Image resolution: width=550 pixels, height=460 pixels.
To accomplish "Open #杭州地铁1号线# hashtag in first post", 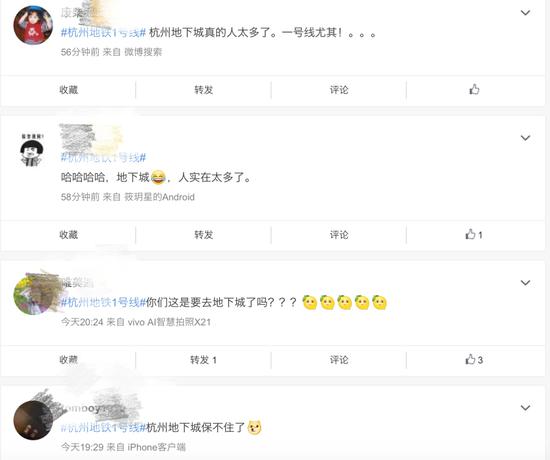I will pyautogui.click(x=103, y=33).
